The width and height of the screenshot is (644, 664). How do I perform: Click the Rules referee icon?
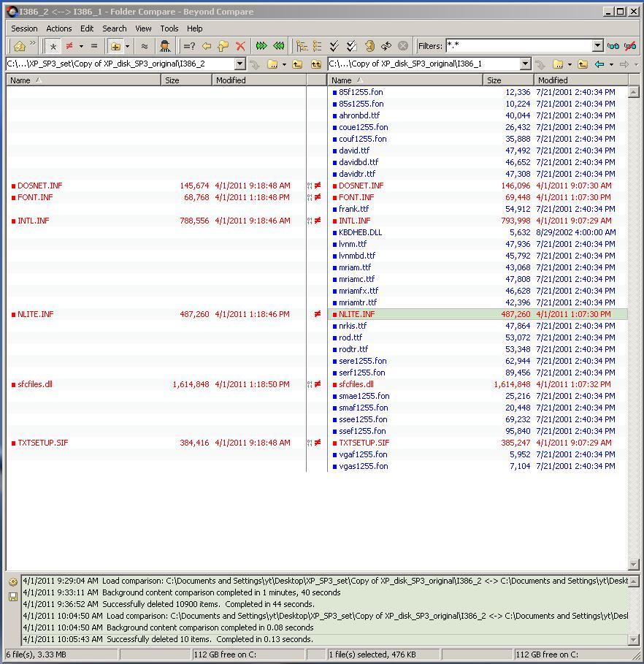pos(165,46)
